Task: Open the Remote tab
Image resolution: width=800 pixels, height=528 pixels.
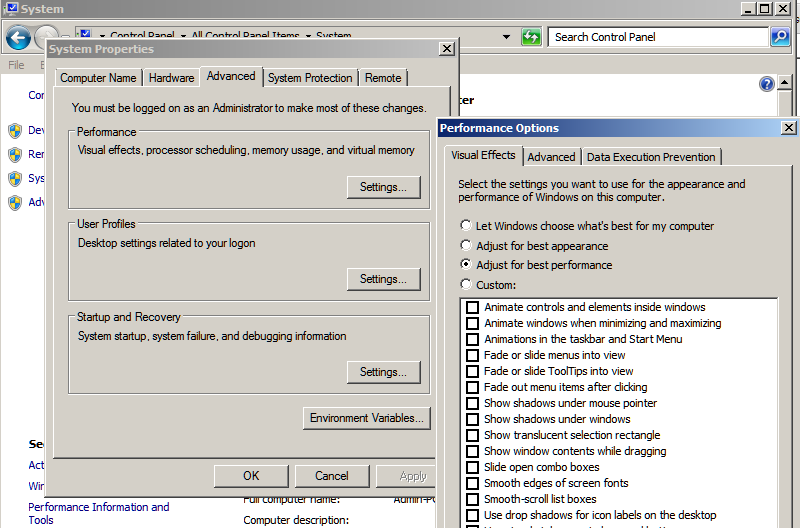Action: pos(383,78)
